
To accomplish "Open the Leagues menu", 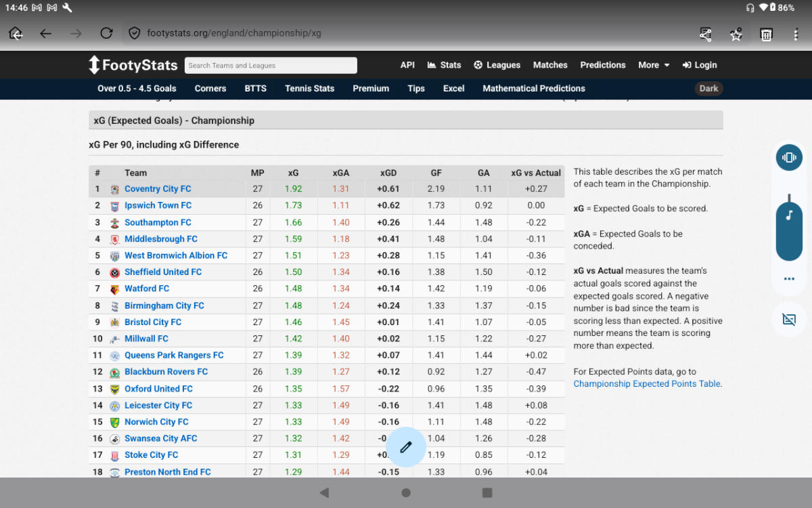I will coord(497,65).
